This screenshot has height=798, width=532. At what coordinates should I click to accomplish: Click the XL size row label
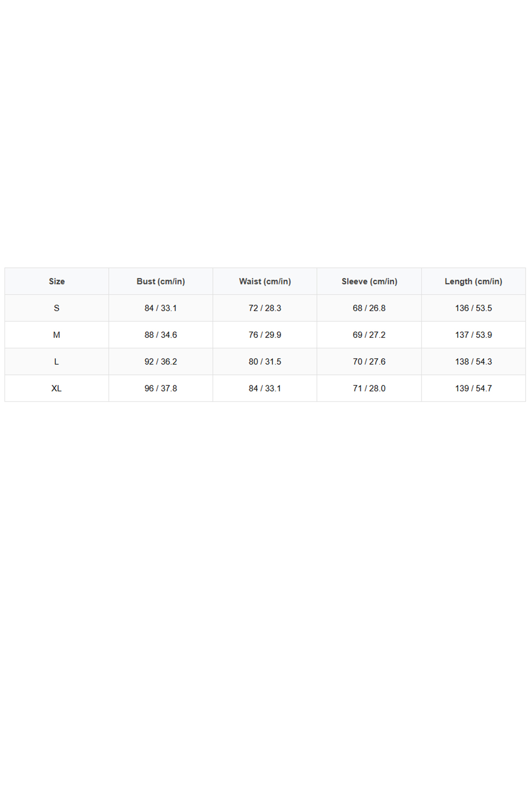pyautogui.click(x=57, y=388)
